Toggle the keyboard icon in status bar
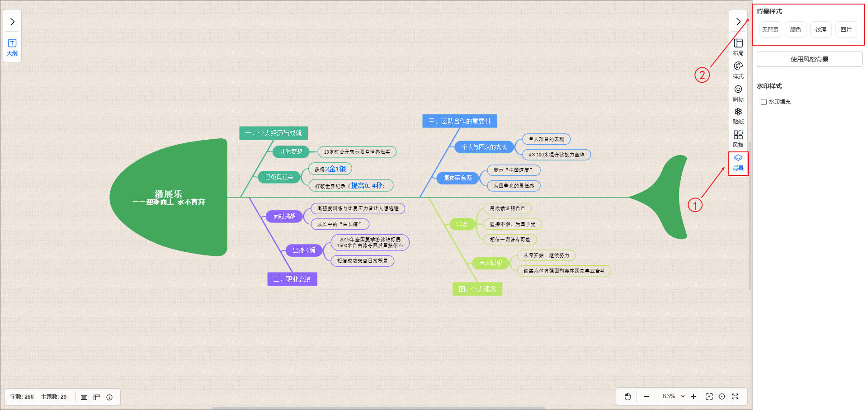The height and width of the screenshot is (410, 868). tap(84, 397)
